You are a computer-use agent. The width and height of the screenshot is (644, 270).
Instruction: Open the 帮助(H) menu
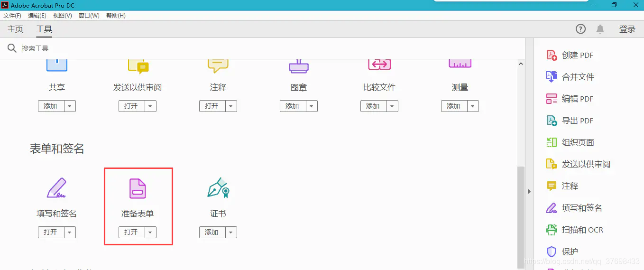116,16
